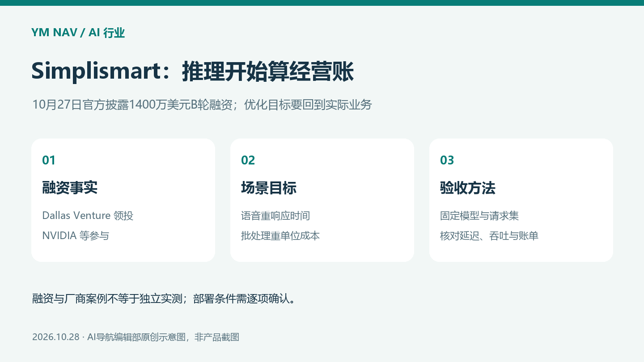Viewport: 644px width, 362px height.
Task: Click the line 'NVIDIA 等参与'
Action: point(76,236)
